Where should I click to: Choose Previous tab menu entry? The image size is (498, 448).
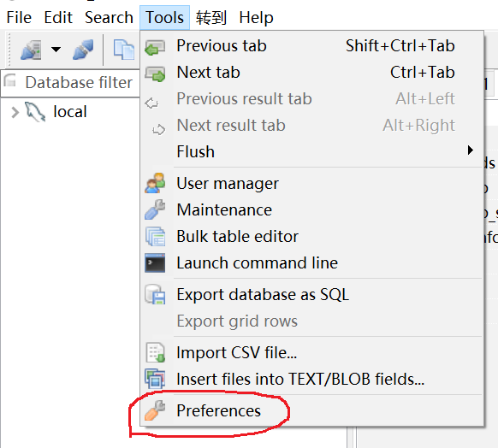click(x=311, y=45)
